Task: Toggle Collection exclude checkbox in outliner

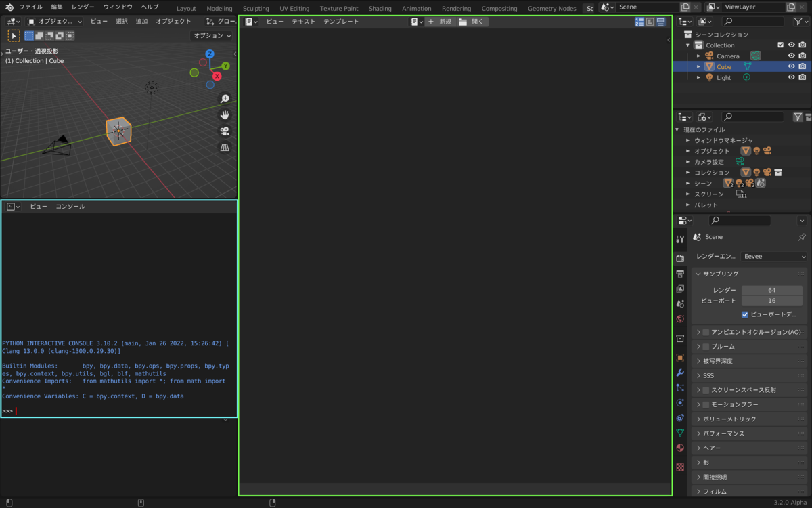Action: (780, 45)
